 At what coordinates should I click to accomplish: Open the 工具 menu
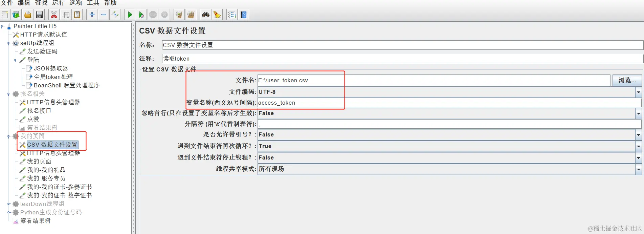pos(93,3)
